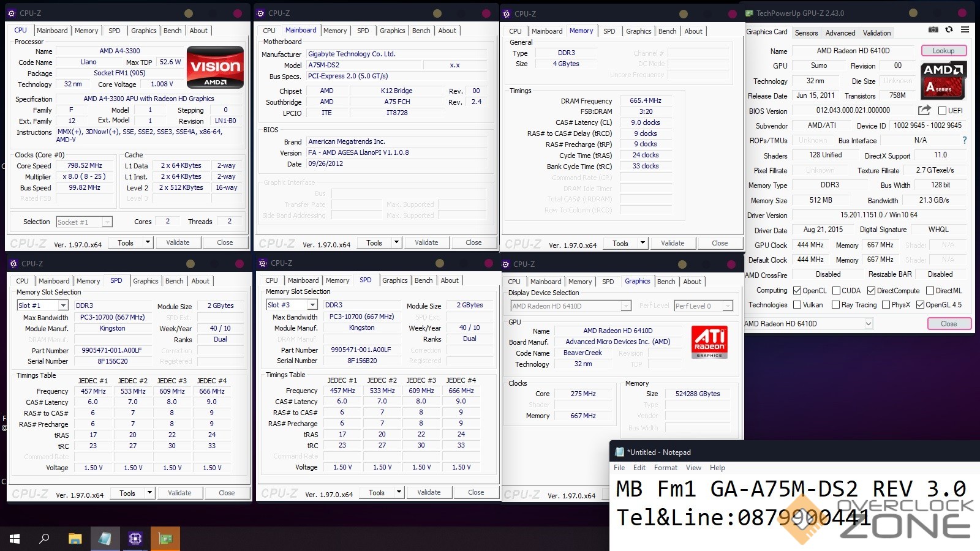The height and width of the screenshot is (551, 980).
Task: Open the Slot #1 memory slot dropdown
Action: pyautogui.click(x=63, y=305)
